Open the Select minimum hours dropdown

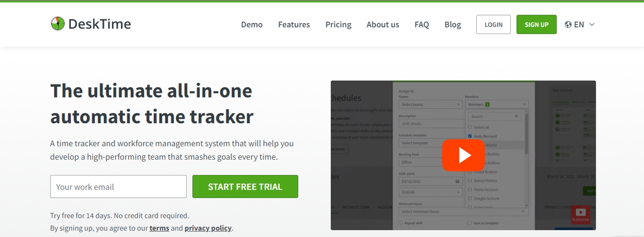(463, 212)
